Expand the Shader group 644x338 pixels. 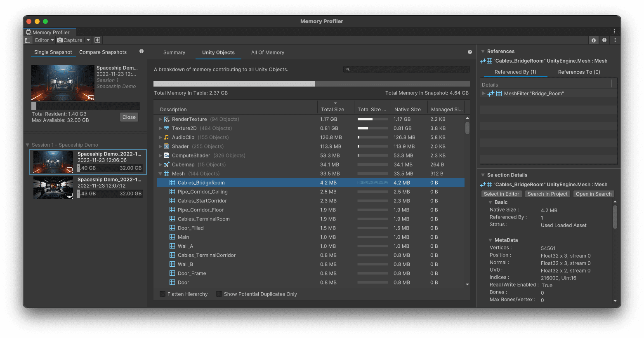point(160,146)
